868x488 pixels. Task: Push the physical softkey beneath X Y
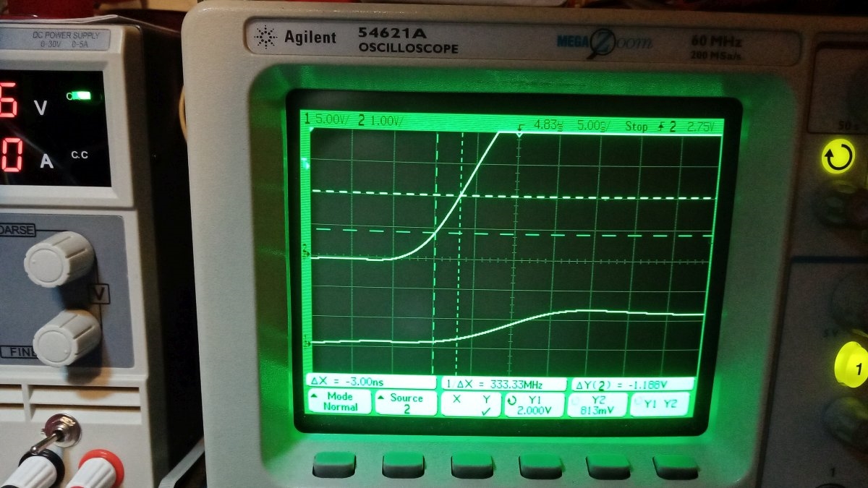tap(472, 466)
